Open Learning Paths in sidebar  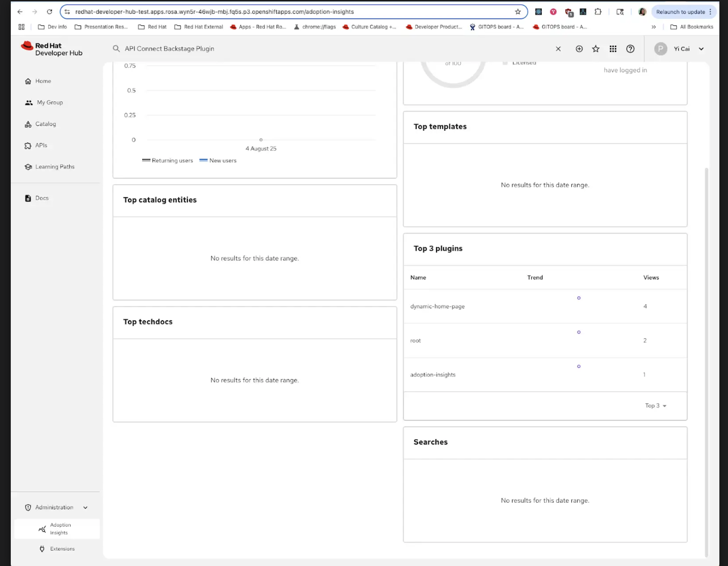(x=55, y=167)
